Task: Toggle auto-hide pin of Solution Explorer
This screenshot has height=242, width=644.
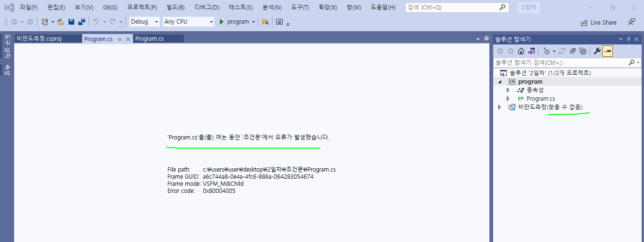Action: 628,39
